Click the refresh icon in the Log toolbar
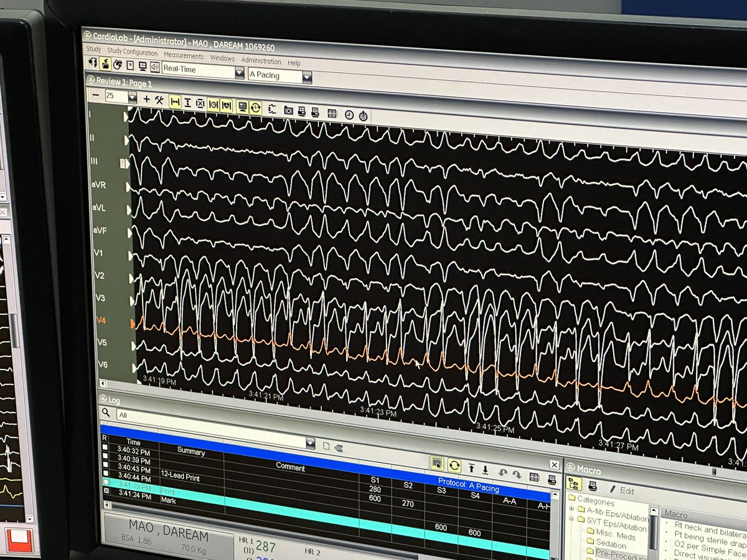This screenshot has width=747, height=560. pos(454,465)
